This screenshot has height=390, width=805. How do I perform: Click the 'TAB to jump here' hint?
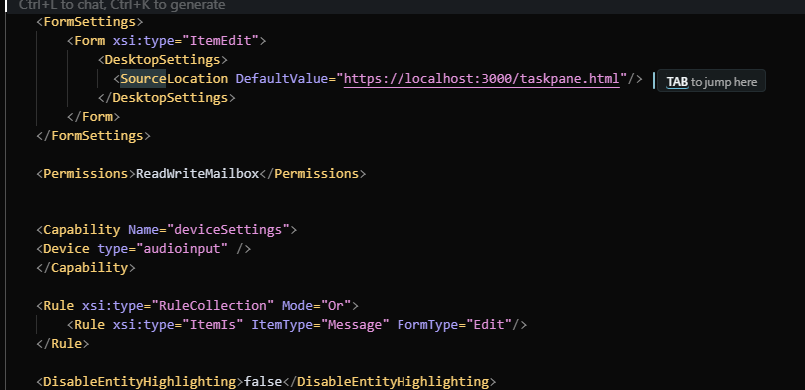point(711,81)
